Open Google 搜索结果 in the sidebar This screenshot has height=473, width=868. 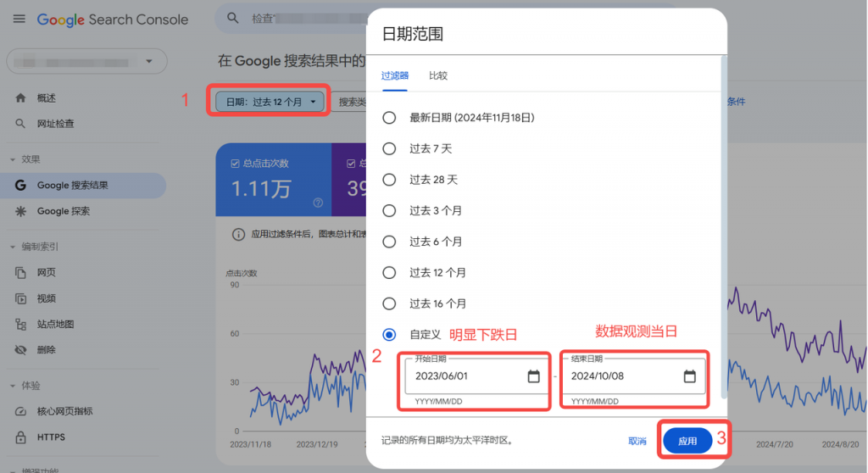[x=83, y=186]
